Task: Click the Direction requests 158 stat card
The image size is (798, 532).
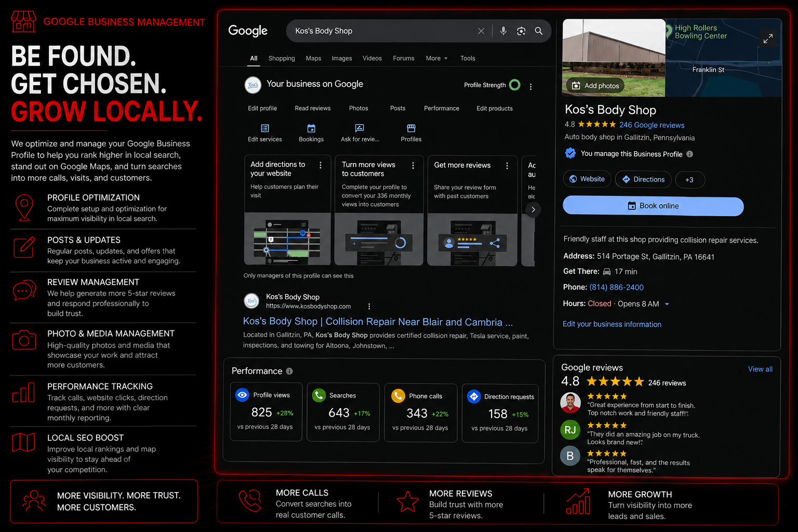Action: [500, 414]
